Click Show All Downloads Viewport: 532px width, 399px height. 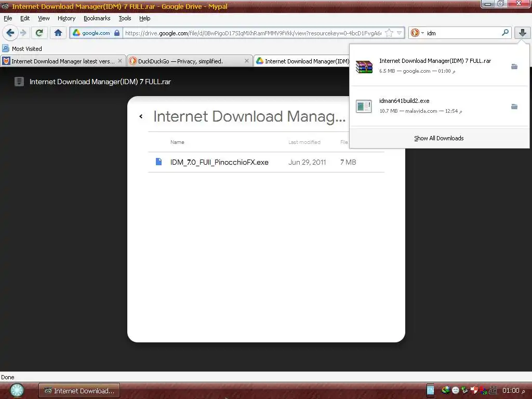(438, 138)
